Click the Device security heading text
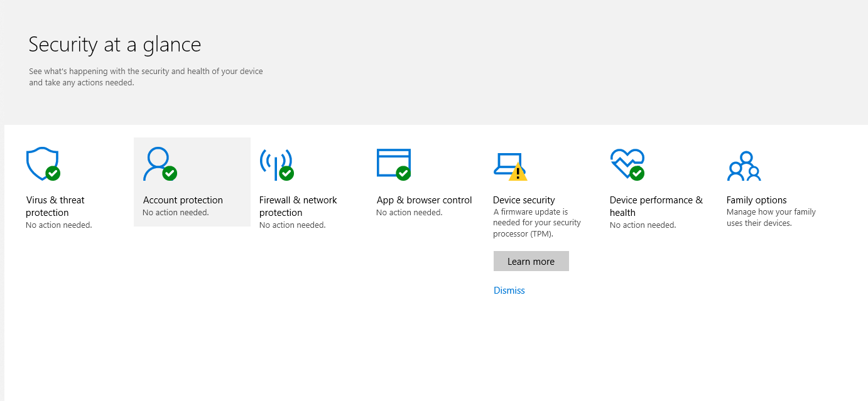This screenshot has height=401, width=868. (x=524, y=200)
